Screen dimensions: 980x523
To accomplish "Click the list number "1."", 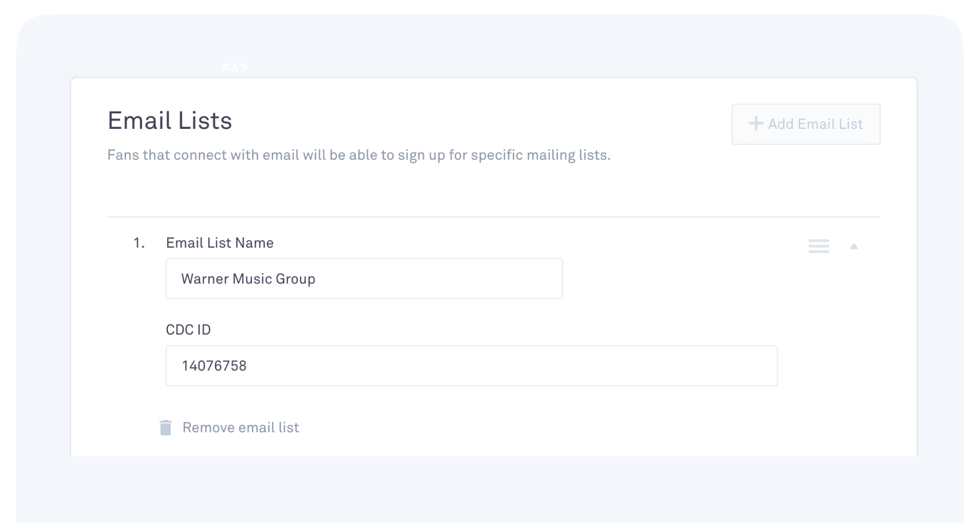I will click(x=139, y=243).
